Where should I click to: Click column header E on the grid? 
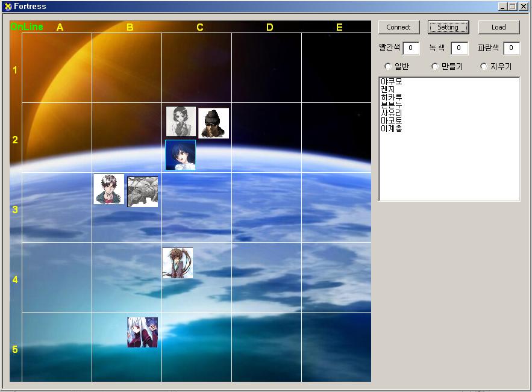pos(339,27)
